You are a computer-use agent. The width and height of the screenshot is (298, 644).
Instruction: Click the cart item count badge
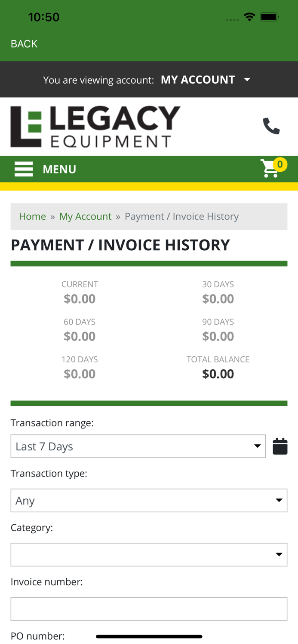pos(280,164)
